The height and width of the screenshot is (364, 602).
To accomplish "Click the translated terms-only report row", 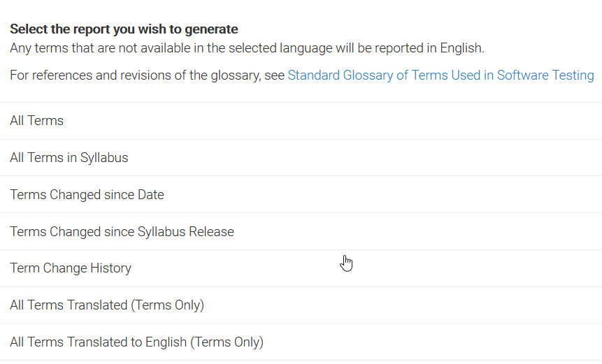I will [301, 305].
